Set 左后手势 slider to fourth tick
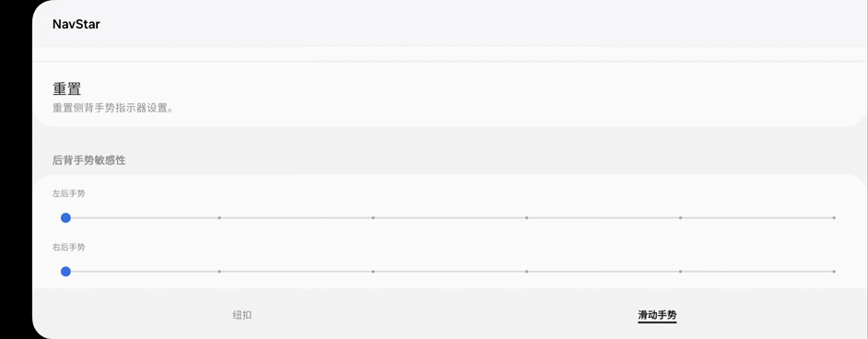The image size is (868, 339). (x=526, y=218)
